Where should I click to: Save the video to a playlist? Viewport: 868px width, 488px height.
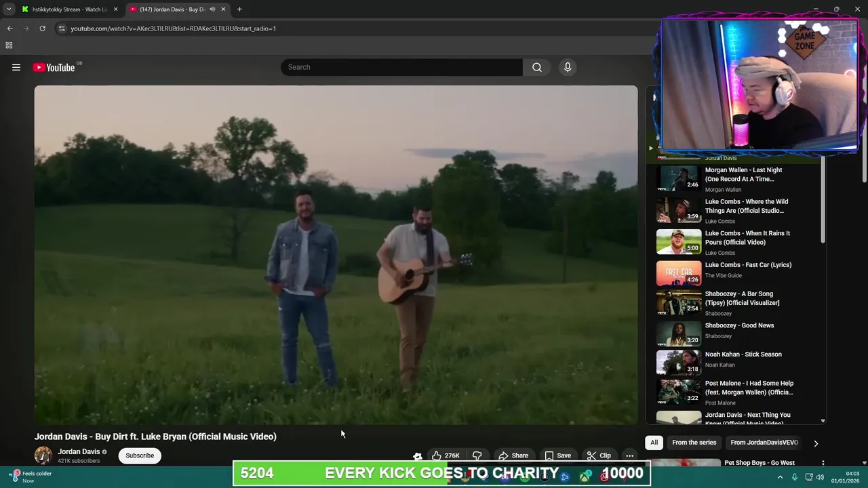(x=557, y=455)
